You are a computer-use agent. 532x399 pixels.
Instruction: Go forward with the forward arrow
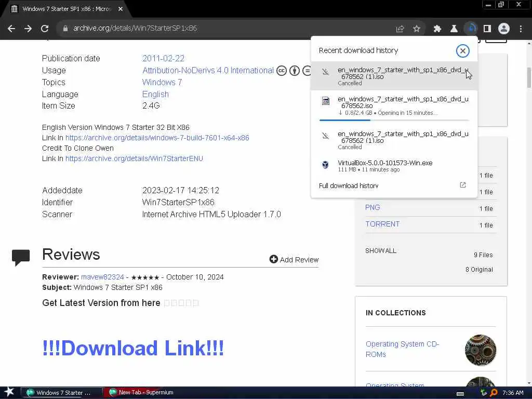point(28,29)
